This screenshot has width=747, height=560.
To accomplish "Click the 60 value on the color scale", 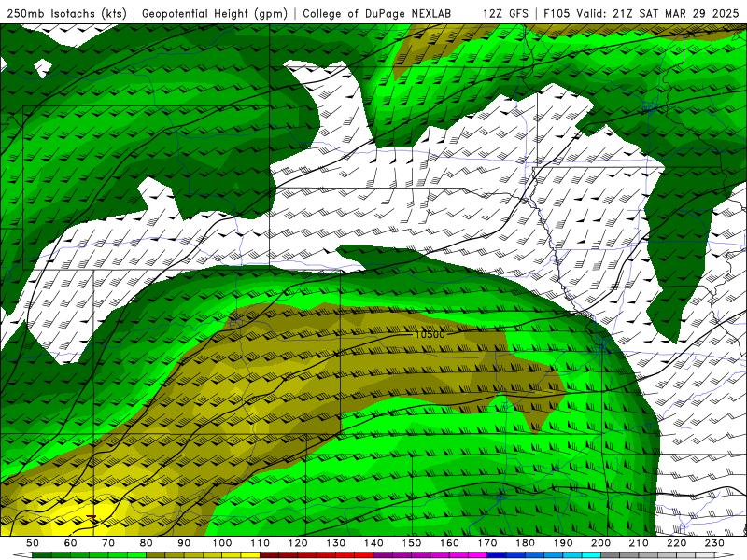I will 70,543.
